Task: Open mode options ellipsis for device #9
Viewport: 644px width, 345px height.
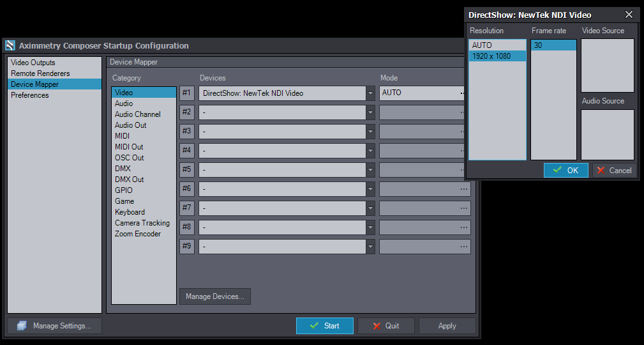Action: pyautogui.click(x=463, y=247)
